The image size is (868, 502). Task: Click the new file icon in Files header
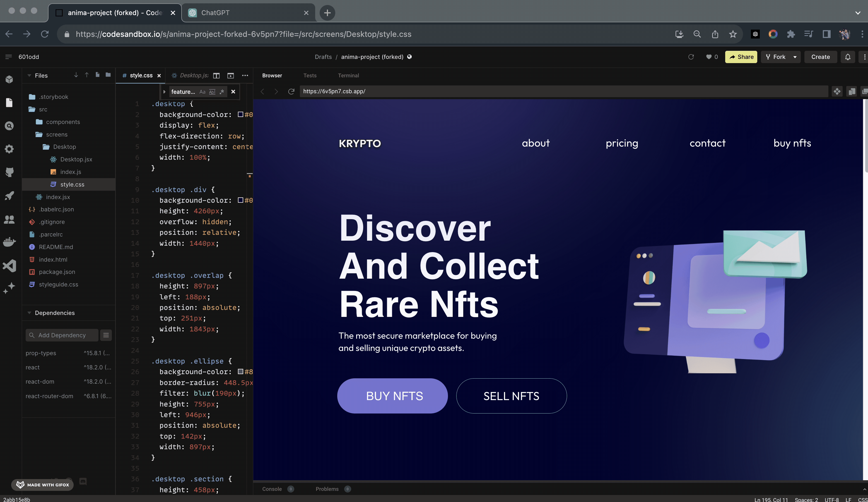97,75
